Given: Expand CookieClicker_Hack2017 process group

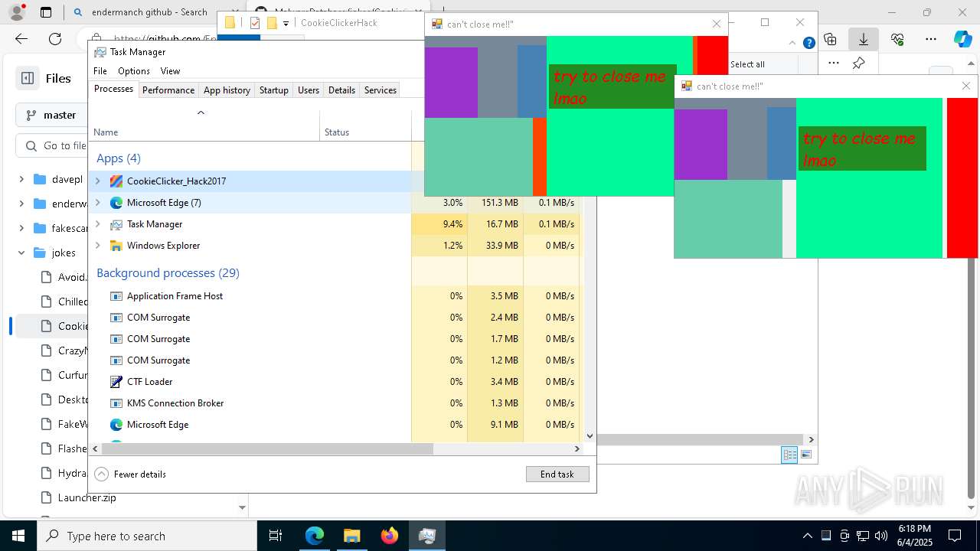Looking at the screenshot, I should click(x=97, y=181).
